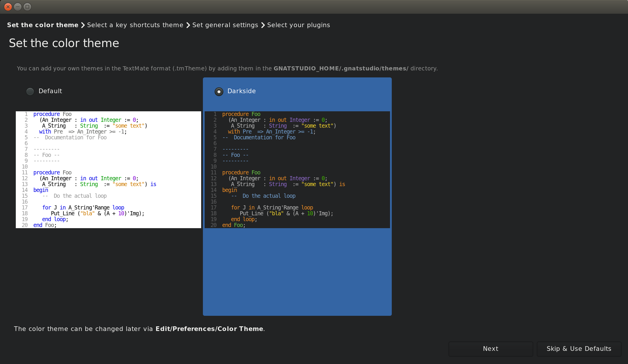Click the Next button
This screenshot has height=364, width=628.
[x=491, y=349]
